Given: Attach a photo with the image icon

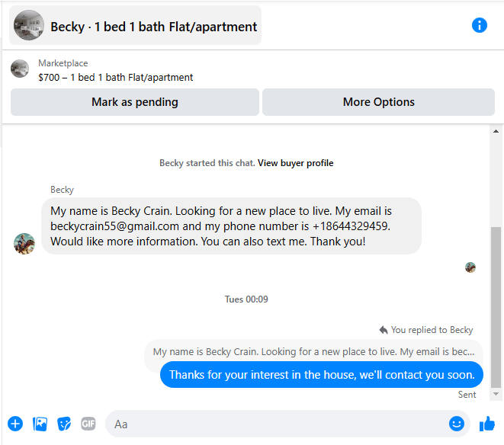Looking at the screenshot, I should [x=40, y=424].
